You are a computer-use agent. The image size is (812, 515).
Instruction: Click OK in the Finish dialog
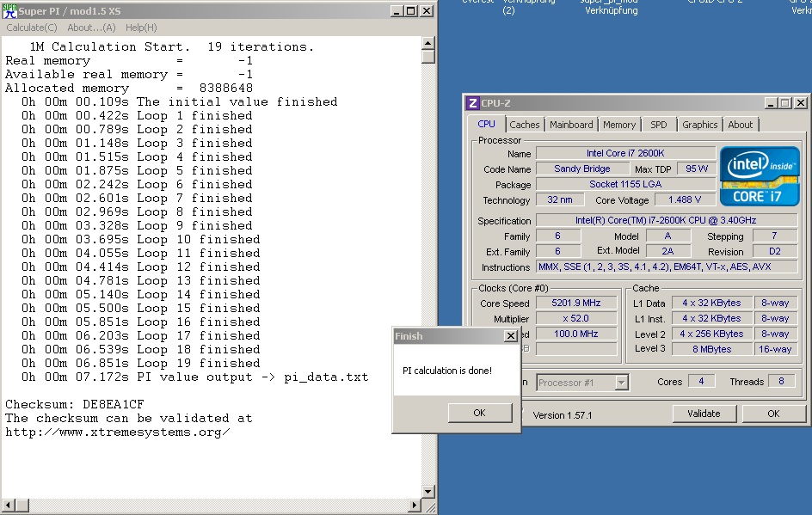pos(479,413)
